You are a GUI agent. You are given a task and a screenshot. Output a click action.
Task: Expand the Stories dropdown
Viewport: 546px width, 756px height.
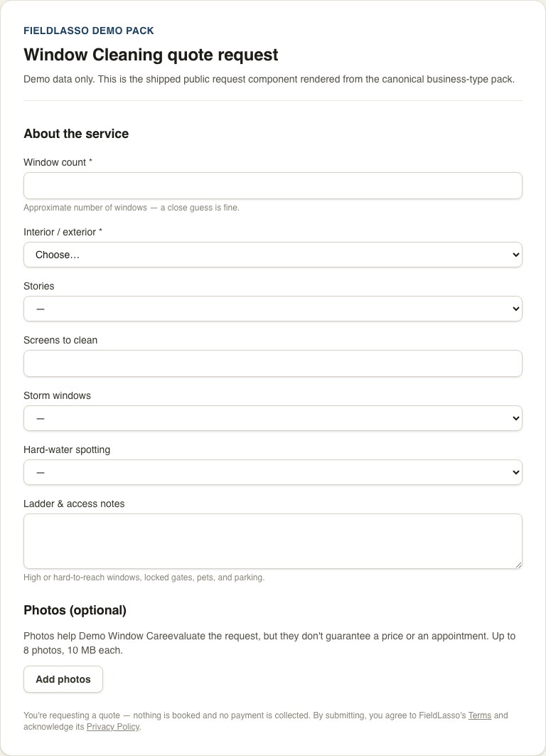[273, 309]
